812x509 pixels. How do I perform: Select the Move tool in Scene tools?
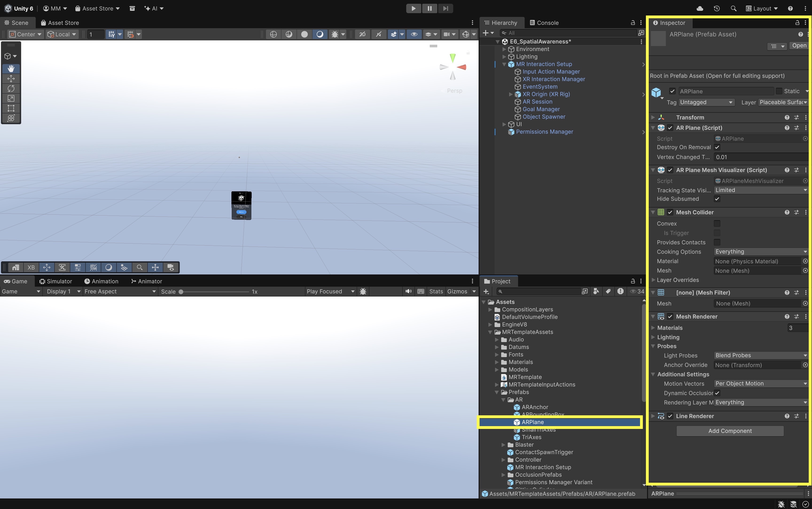click(x=11, y=78)
